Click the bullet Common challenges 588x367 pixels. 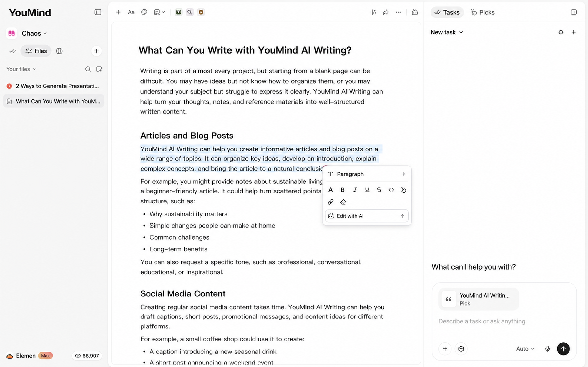[x=179, y=237]
